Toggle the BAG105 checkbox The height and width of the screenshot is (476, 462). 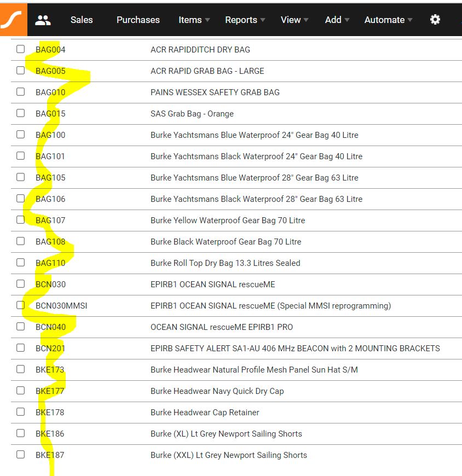pos(21,177)
